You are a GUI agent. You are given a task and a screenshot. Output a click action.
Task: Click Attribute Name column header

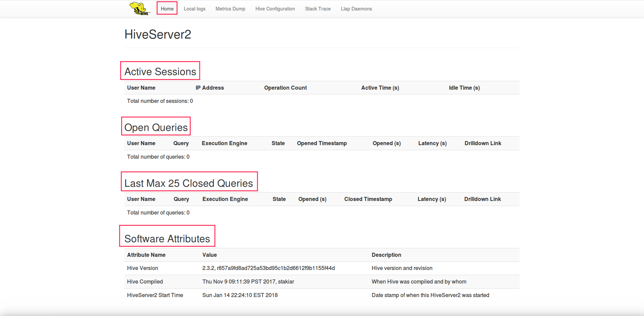point(146,255)
